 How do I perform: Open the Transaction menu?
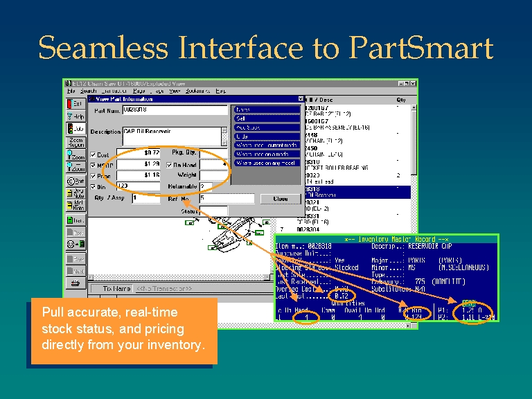click(114, 91)
